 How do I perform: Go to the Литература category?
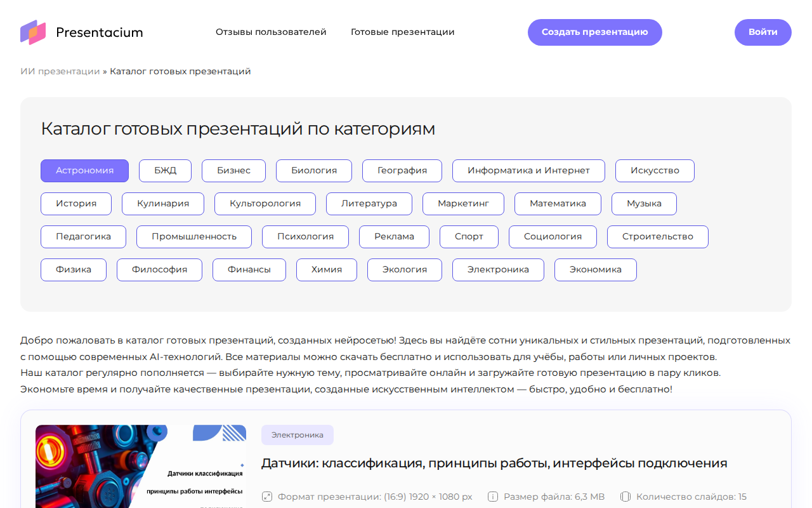tap(369, 204)
